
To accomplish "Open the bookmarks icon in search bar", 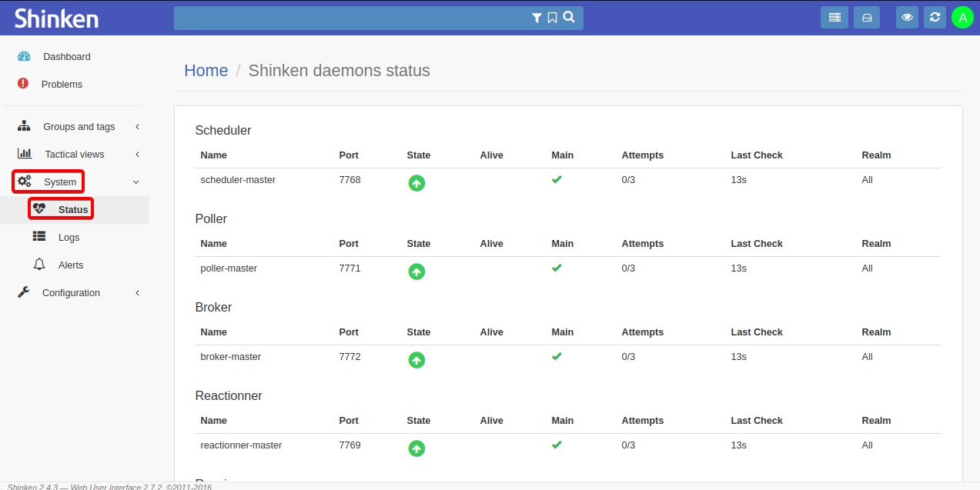I will coord(552,18).
